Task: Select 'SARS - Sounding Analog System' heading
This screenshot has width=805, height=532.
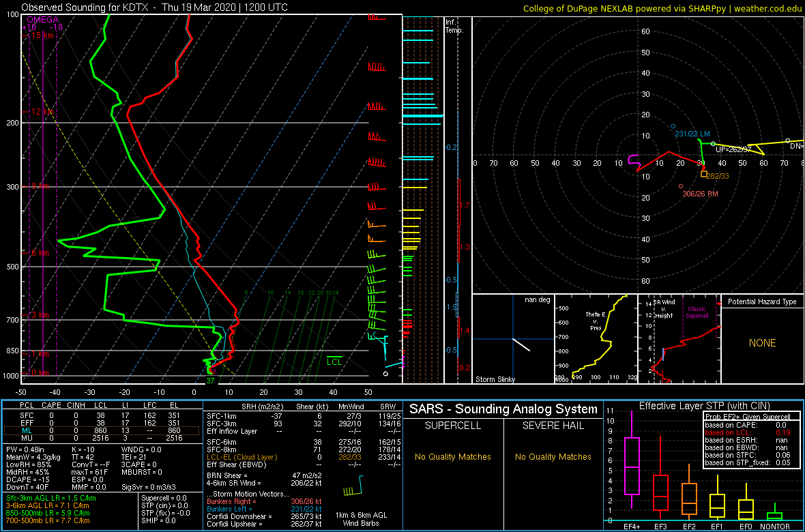Action: 503,409
